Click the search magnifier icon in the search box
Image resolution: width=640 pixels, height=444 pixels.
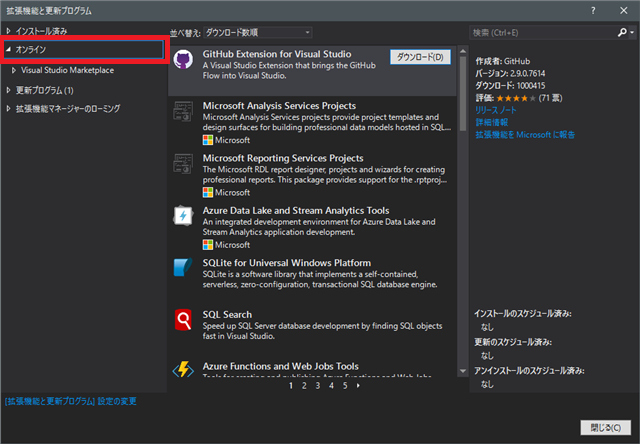click(622, 32)
